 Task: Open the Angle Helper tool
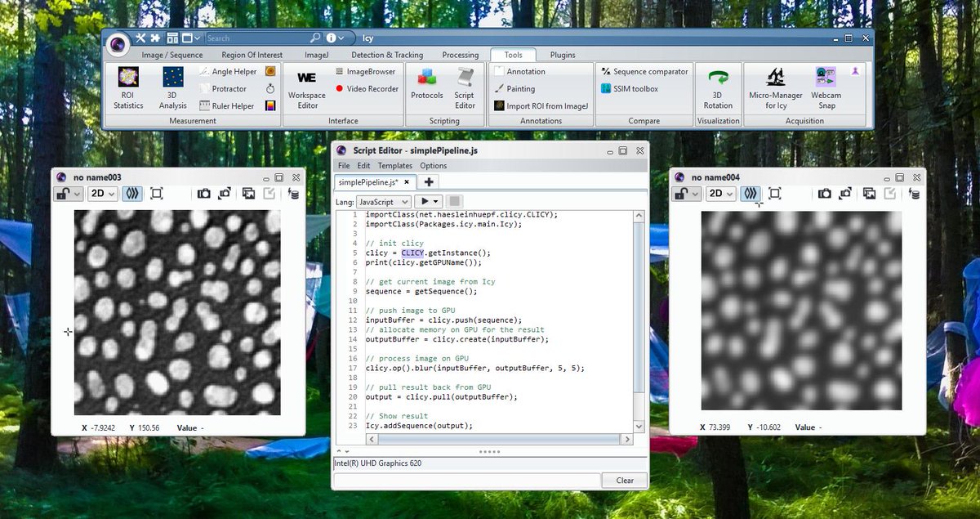coord(228,72)
